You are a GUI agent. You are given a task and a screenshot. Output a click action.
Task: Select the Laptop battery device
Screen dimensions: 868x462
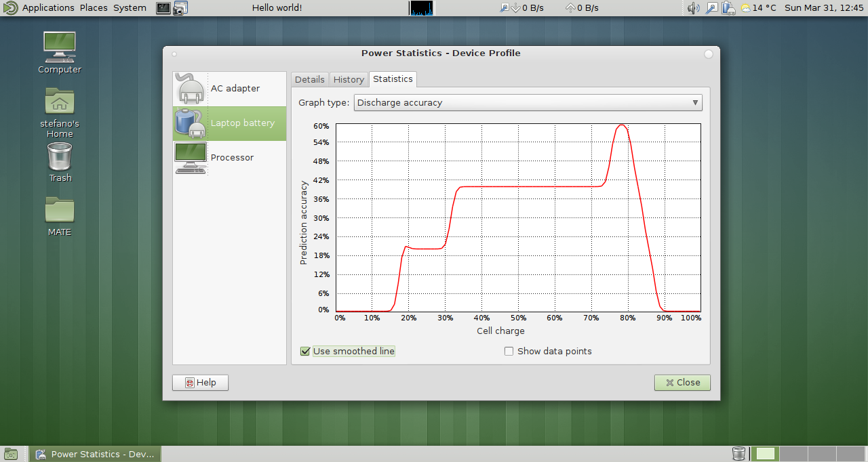pos(229,123)
